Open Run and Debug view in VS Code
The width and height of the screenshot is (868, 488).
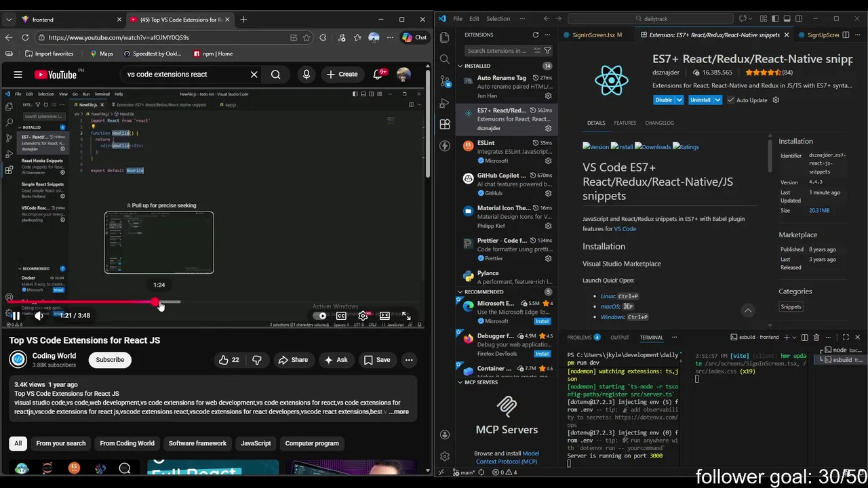(x=445, y=102)
